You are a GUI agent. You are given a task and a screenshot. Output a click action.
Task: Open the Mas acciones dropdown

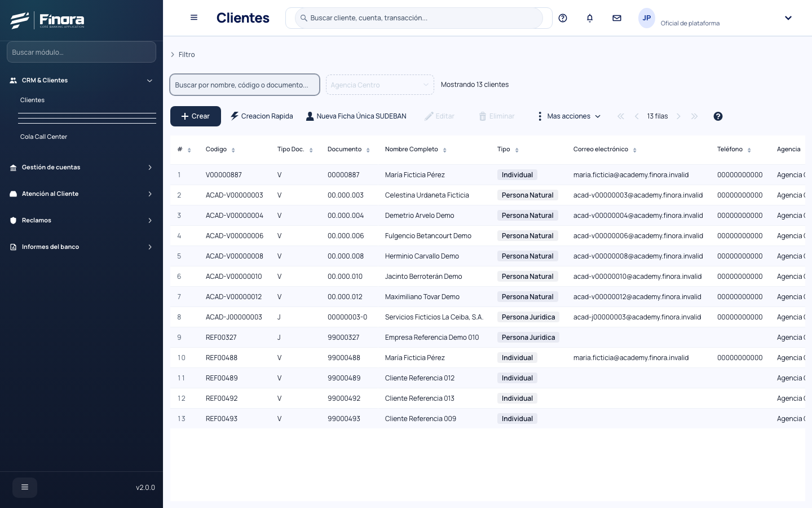(568, 116)
